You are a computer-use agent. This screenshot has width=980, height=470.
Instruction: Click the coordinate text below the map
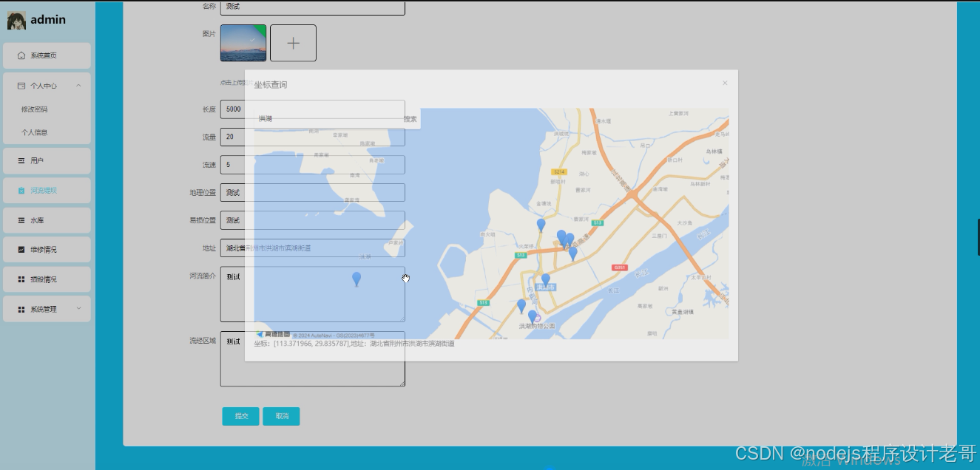pos(354,344)
